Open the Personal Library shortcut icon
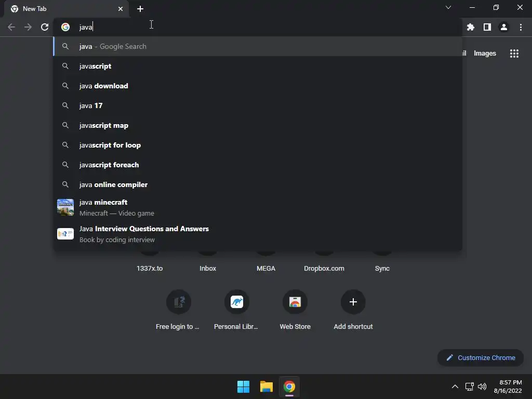The height and width of the screenshot is (399, 532). 237,302
